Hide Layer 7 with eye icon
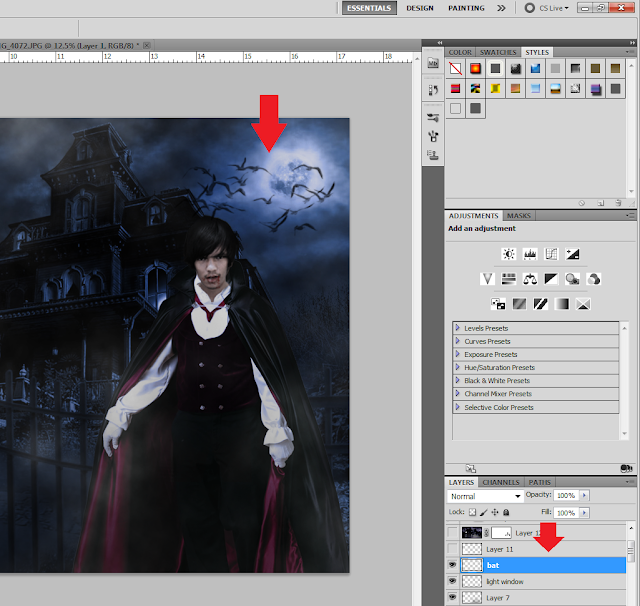 pyautogui.click(x=452, y=597)
